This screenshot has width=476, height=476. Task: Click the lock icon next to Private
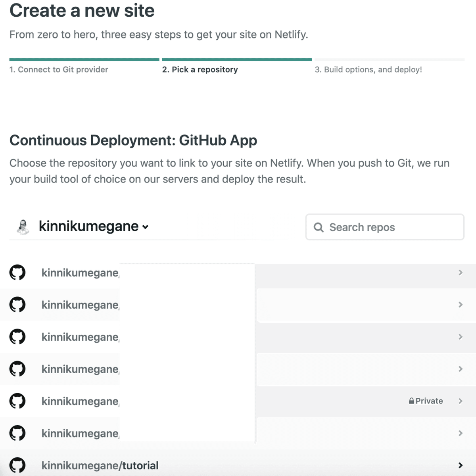click(x=411, y=401)
